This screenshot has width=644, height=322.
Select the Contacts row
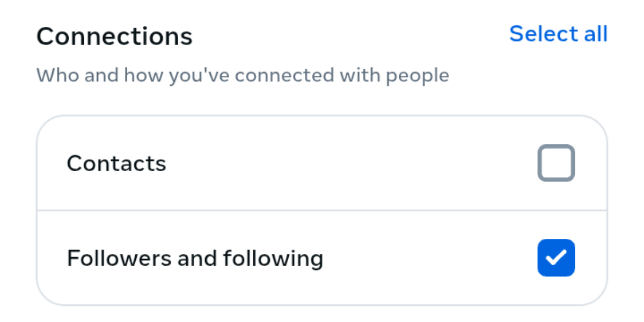tap(322, 163)
